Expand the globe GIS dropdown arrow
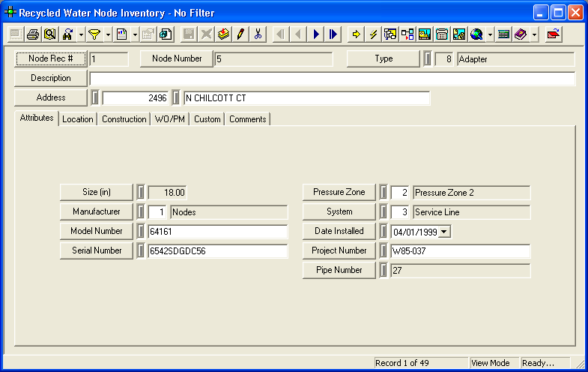 click(490, 35)
